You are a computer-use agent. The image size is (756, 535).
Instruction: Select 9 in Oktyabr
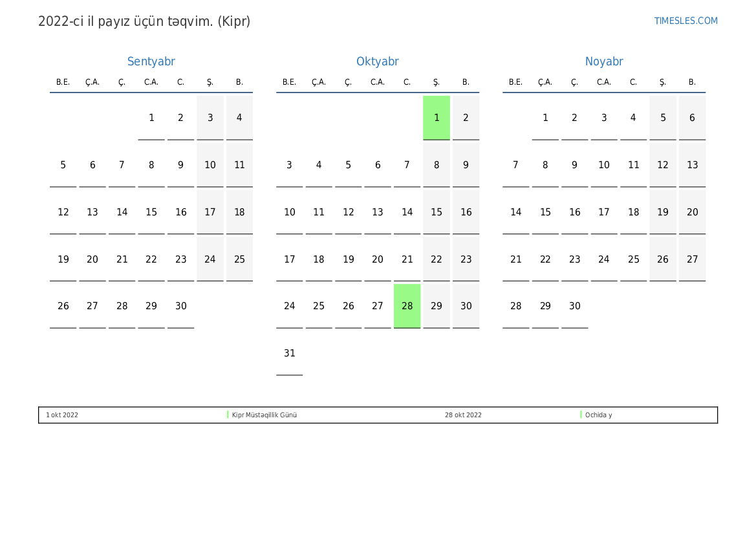click(x=466, y=165)
